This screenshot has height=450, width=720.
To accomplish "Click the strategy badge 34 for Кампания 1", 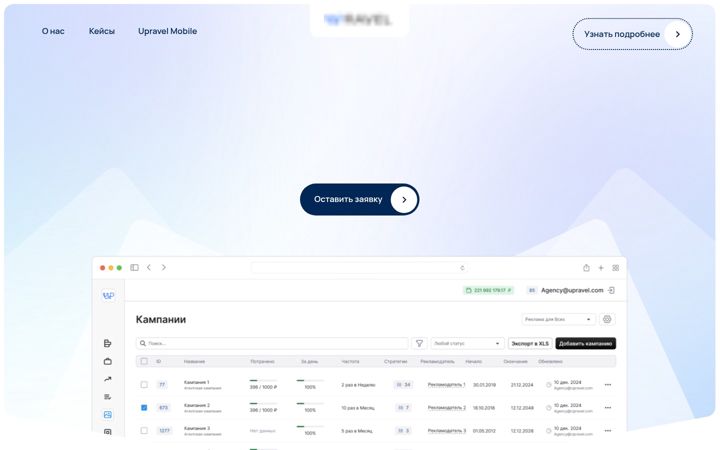I will [403, 384].
